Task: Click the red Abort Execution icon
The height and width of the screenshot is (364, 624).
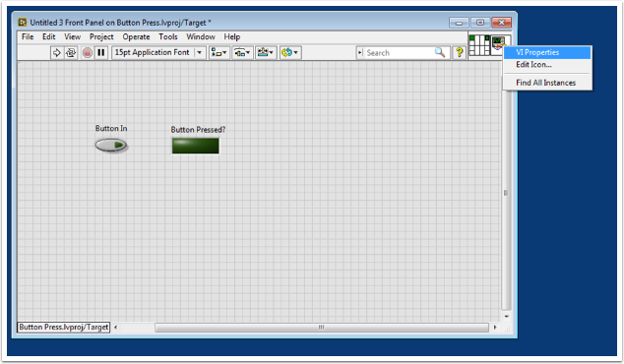Action: [88, 52]
